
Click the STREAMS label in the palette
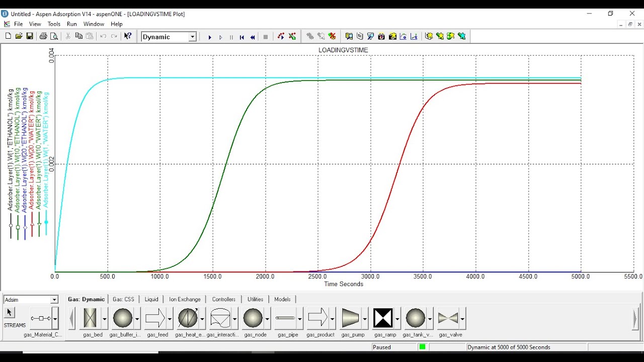pyautogui.click(x=15, y=325)
